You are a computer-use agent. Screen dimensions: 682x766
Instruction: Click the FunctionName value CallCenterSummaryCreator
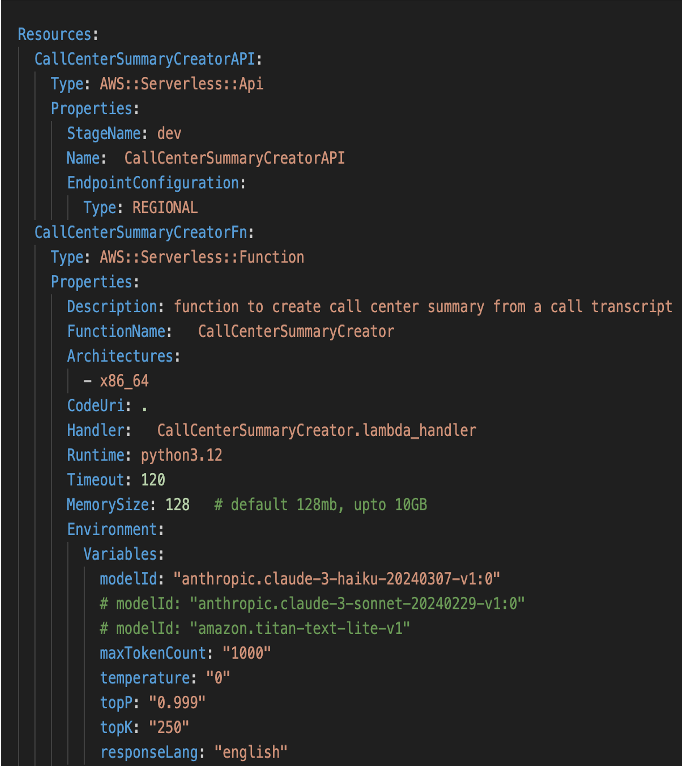pyautogui.click(x=296, y=331)
